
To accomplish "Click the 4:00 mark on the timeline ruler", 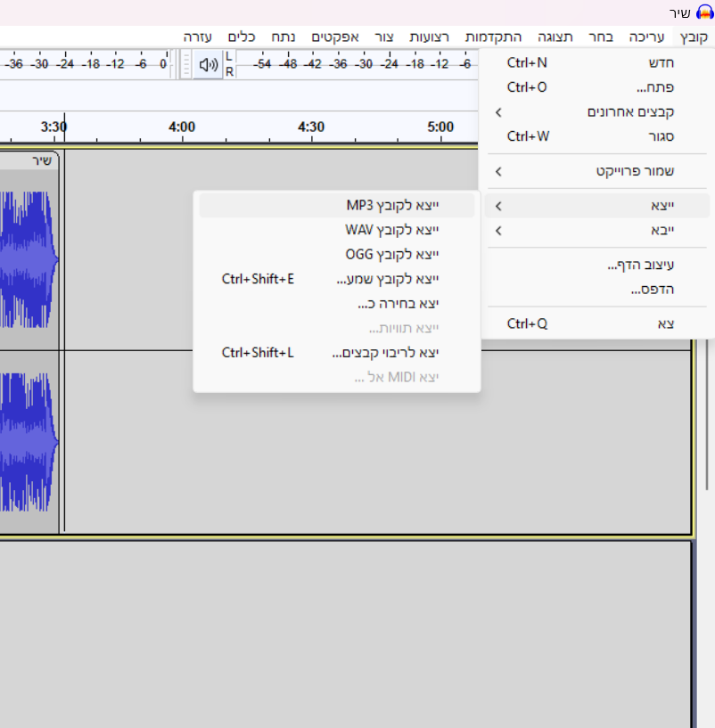I will tap(182, 127).
